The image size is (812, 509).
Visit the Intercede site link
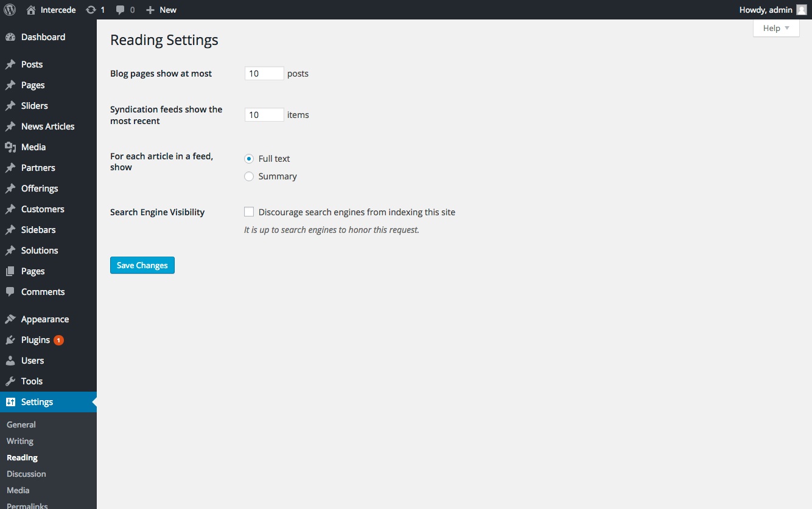click(x=58, y=10)
